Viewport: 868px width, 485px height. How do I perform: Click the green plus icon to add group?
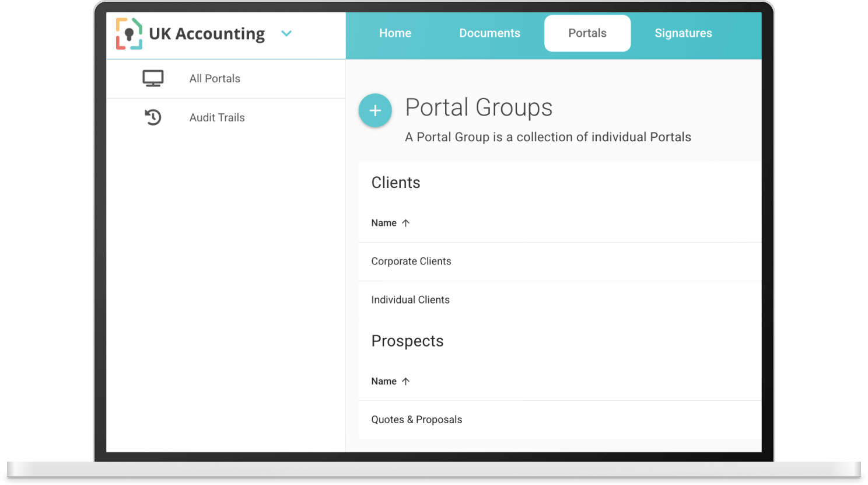click(x=375, y=110)
